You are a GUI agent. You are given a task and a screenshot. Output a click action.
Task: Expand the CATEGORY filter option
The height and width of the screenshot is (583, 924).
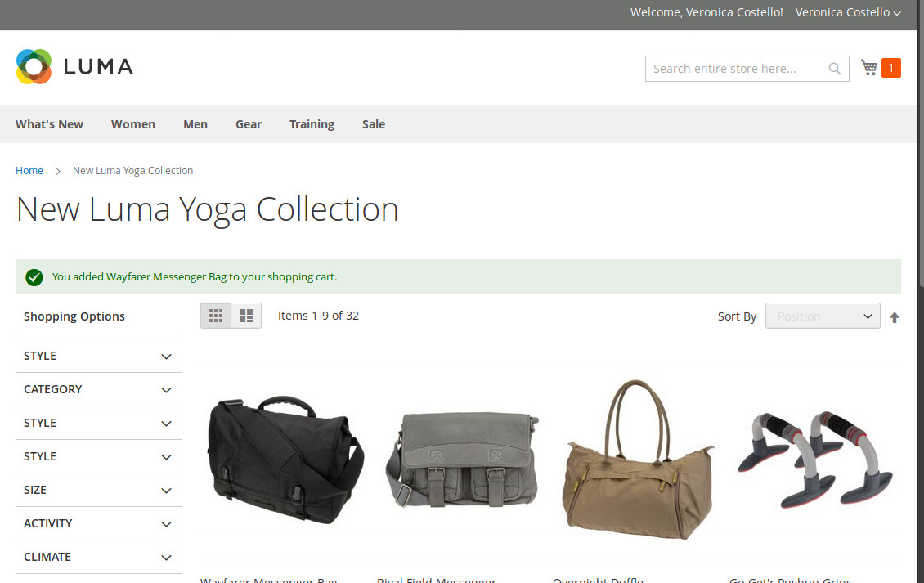pyautogui.click(x=98, y=389)
